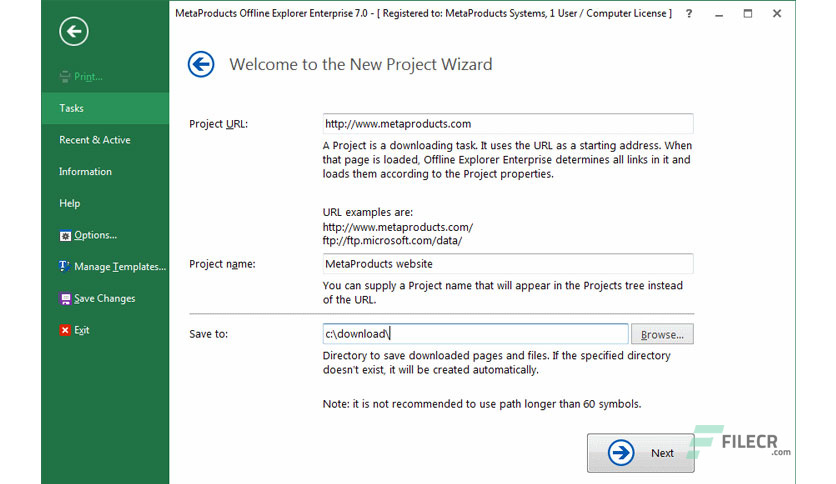
Task: Click the Options gear icon
Action: [x=65, y=236]
